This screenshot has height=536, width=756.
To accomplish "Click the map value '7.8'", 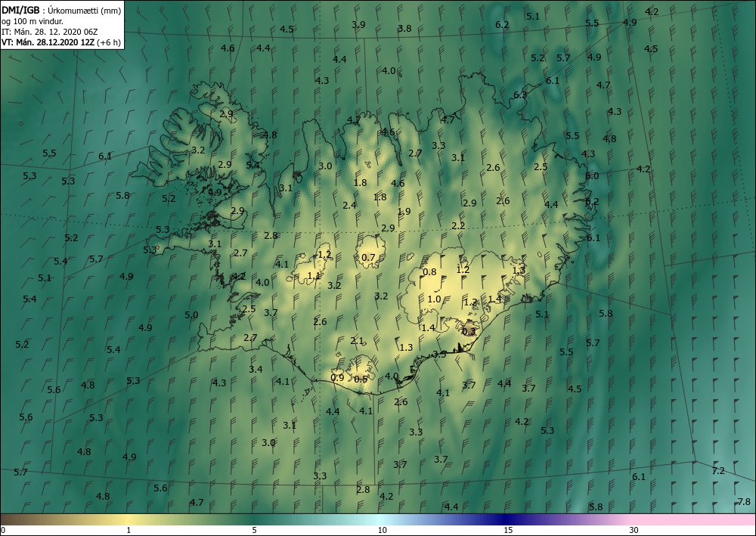I will click(744, 501).
